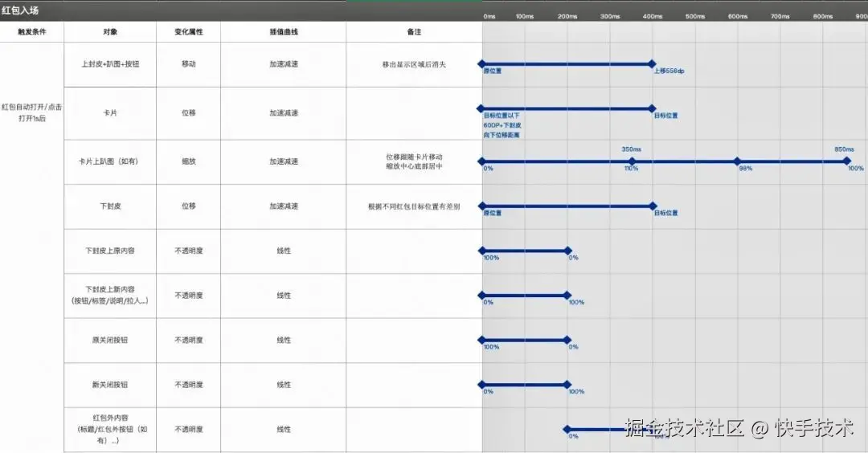868x453 pixels.
Task: Select the 100% end keyframe in 新关闭按钮 row
Action: (567, 385)
